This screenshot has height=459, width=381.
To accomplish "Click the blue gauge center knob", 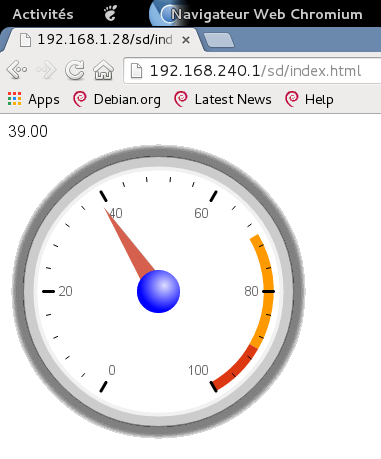I will (158, 291).
